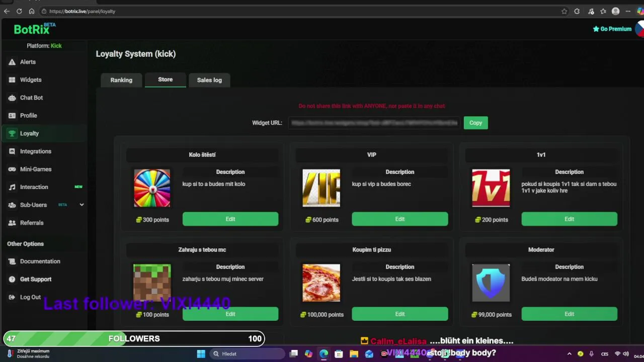Click the 300 points price
The image size is (644, 362).
coord(152,220)
